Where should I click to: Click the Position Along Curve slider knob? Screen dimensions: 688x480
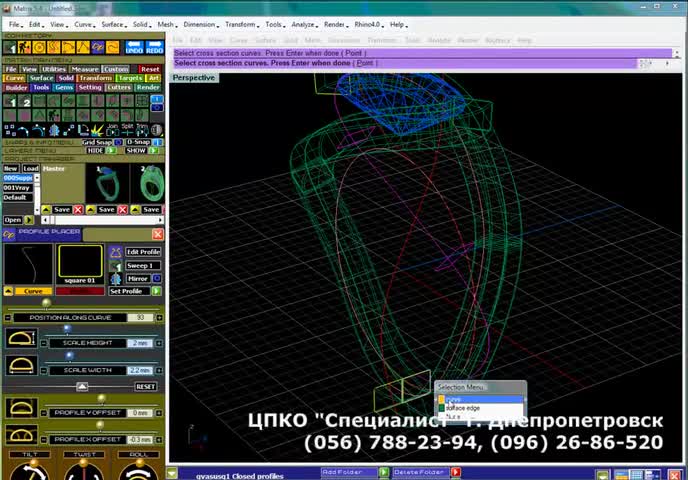coord(46,303)
